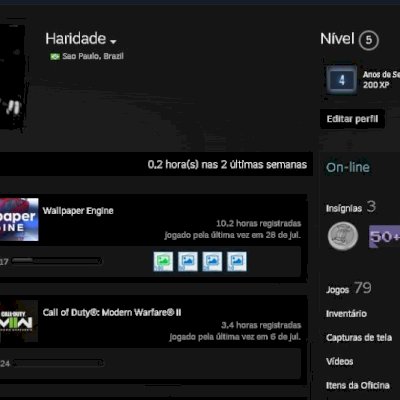Open Itens da Oficina link
The height and width of the screenshot is (400, 400).
pyautogui.click(x=358, y=385)
